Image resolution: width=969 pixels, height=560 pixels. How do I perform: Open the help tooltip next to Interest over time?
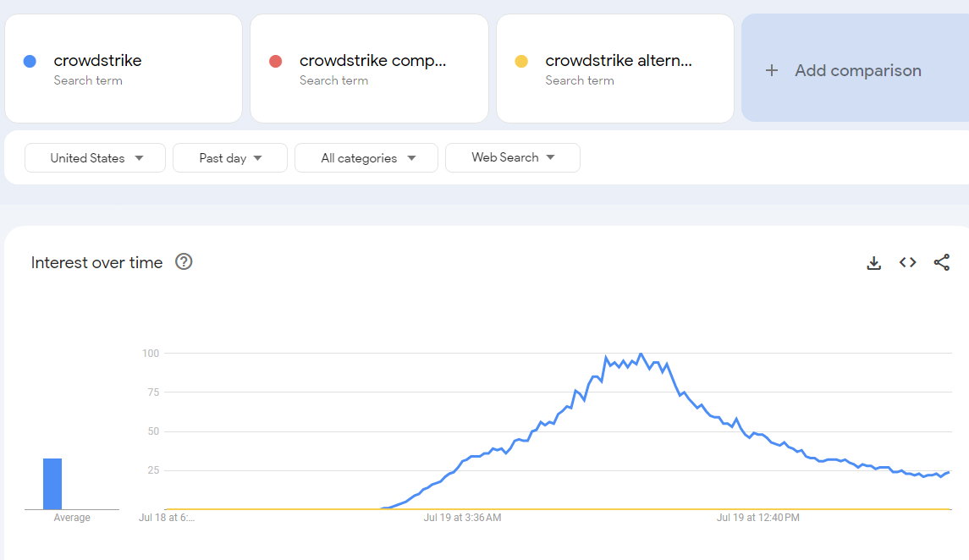(x=184, y=262)
